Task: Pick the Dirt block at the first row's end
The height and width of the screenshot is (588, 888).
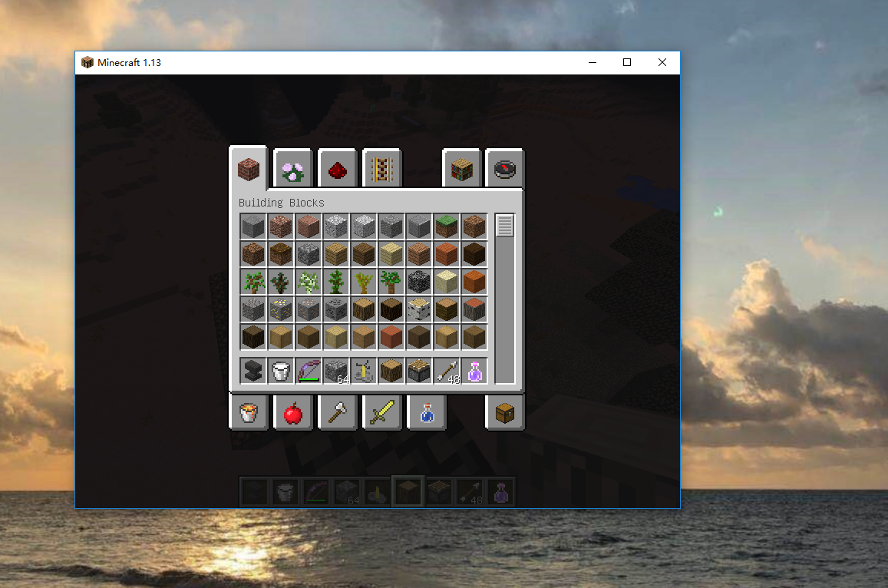Action: pos(474,226)
